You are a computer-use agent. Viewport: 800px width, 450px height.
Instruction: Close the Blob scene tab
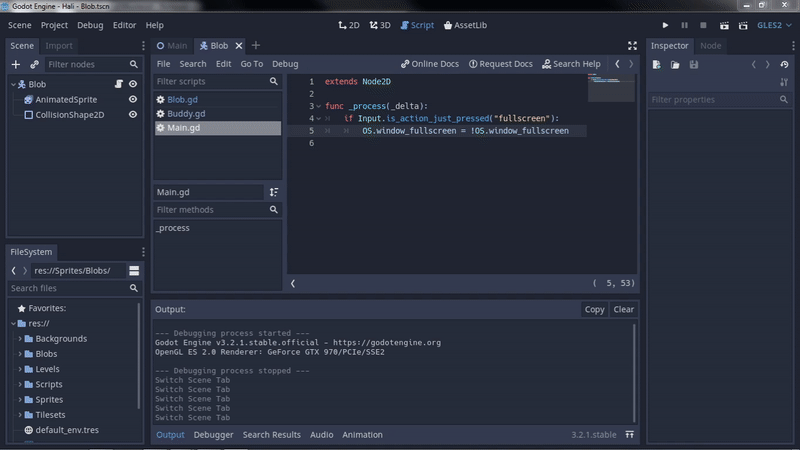[x=238, y=45]
